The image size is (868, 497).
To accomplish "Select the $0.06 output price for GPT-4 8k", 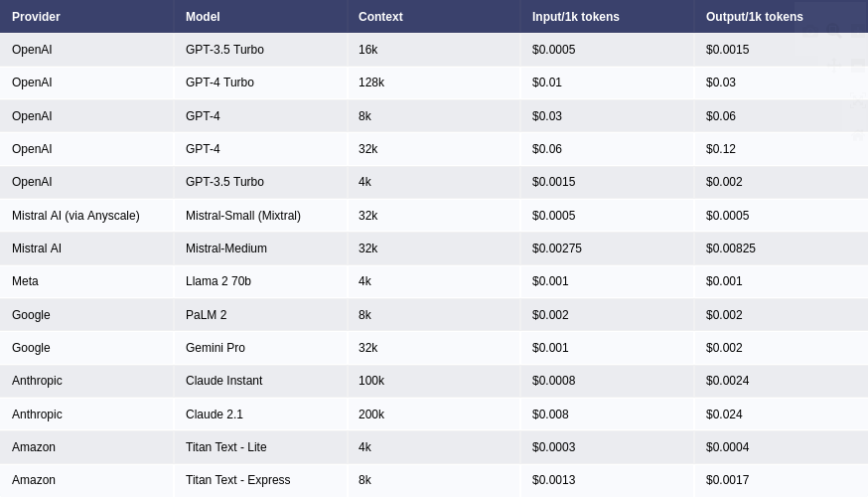I will pyautogui.click(x=721, y=115).
